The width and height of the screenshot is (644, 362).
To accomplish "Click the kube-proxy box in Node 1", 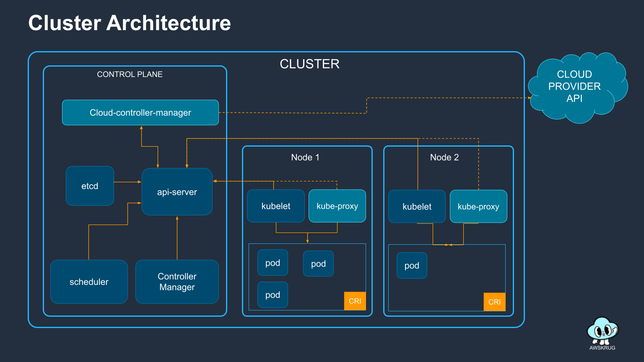I will coord(337,206).
